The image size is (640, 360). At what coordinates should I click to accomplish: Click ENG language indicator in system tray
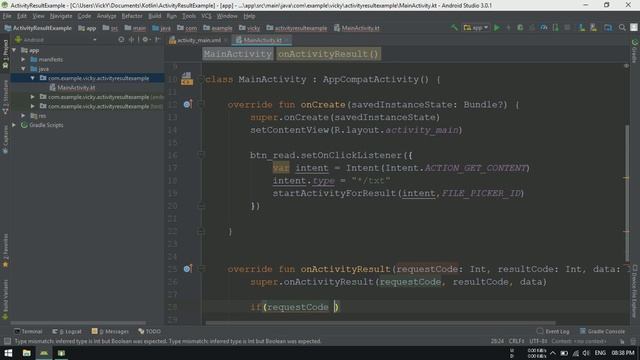(x=600, y=353)
